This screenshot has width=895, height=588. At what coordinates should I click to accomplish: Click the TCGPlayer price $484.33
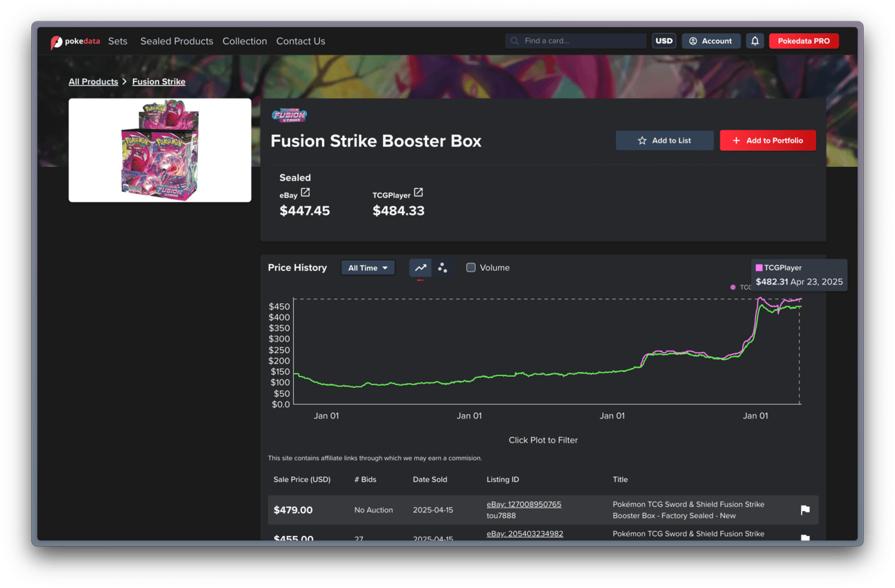398,211
